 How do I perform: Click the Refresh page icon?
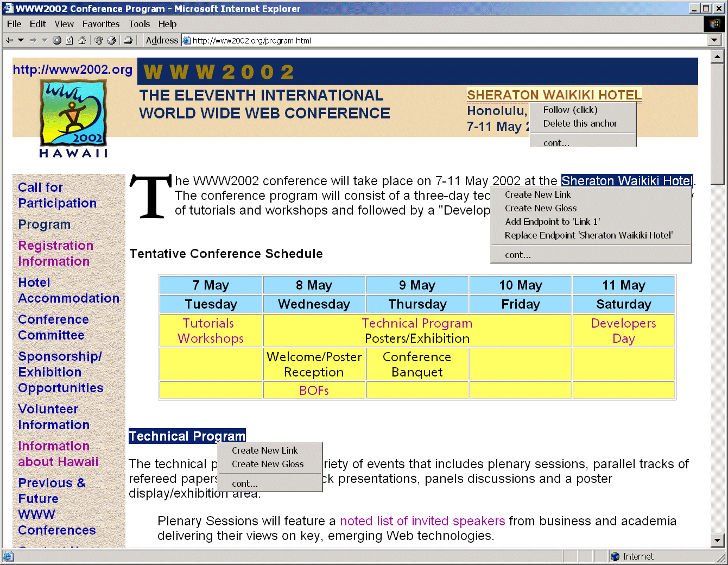(69, 40)
